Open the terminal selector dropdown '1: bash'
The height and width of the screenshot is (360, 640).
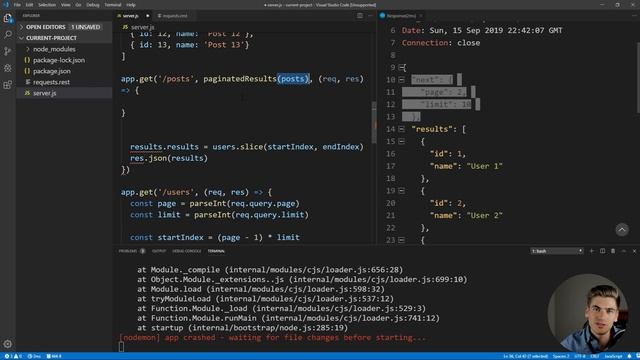[557, 251]
